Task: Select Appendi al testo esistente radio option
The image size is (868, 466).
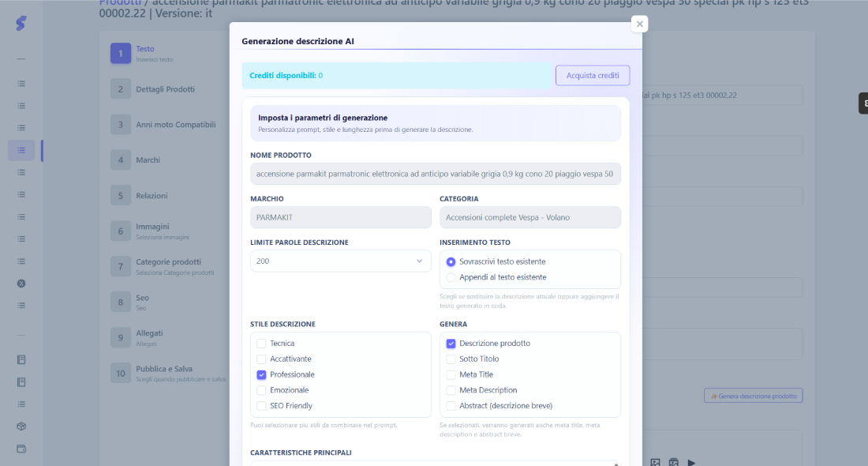Action: (451, 277)
